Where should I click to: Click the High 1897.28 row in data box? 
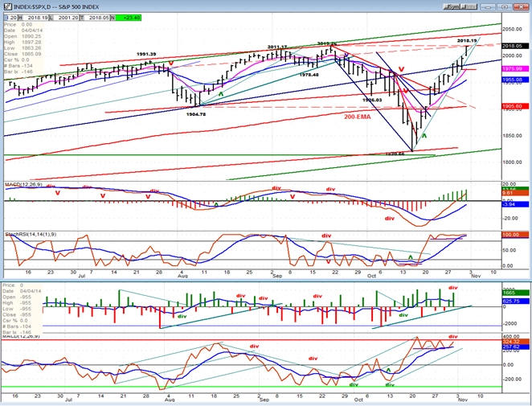coord(23,42)
